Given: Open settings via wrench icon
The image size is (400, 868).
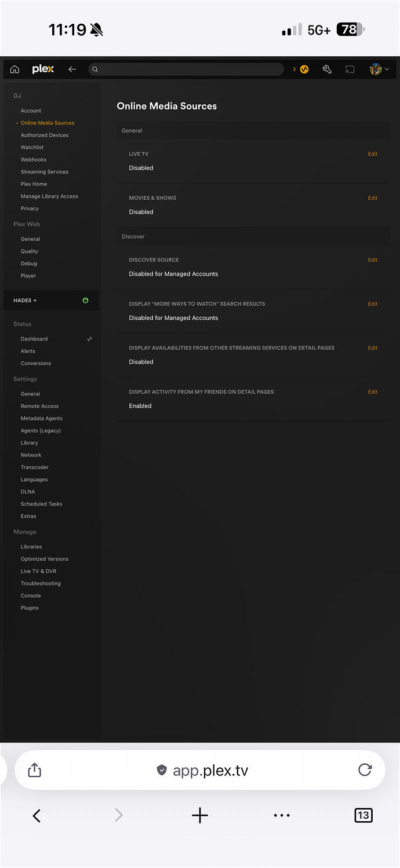Looking at the screenshot, I should tap(327, 69).
